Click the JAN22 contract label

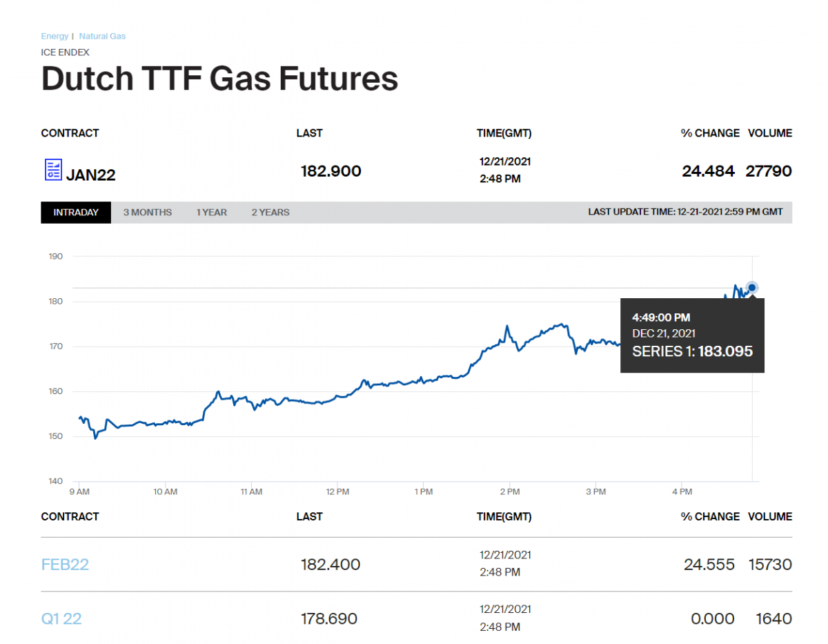tap(90, 175)
